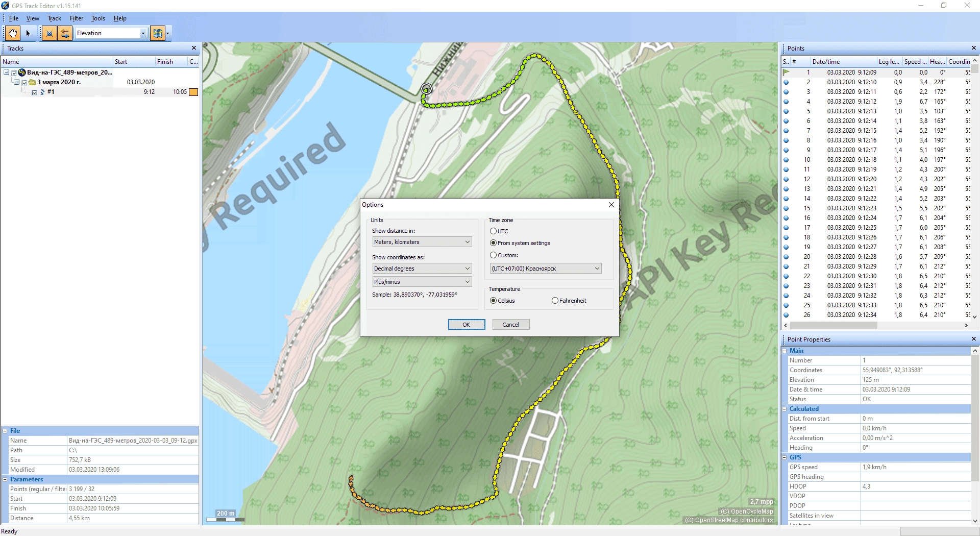Sort points by Leg length column header
The width and height of the screenshot is (980, 536).
889,62
